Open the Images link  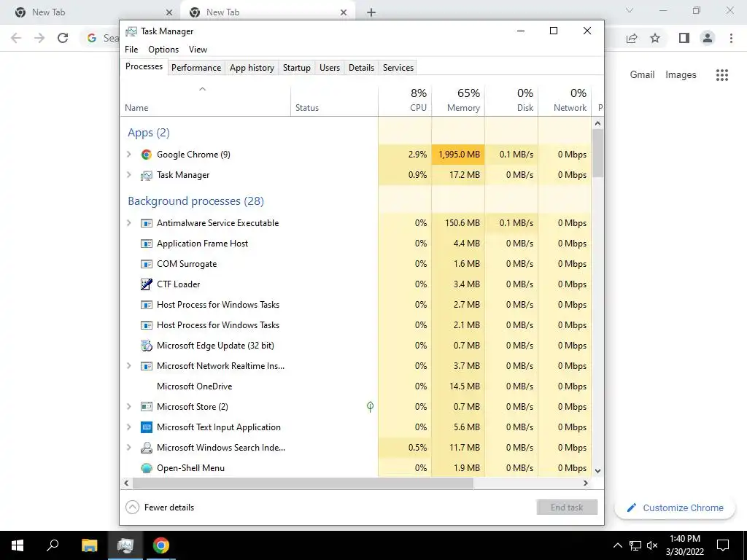click(681, 75)
